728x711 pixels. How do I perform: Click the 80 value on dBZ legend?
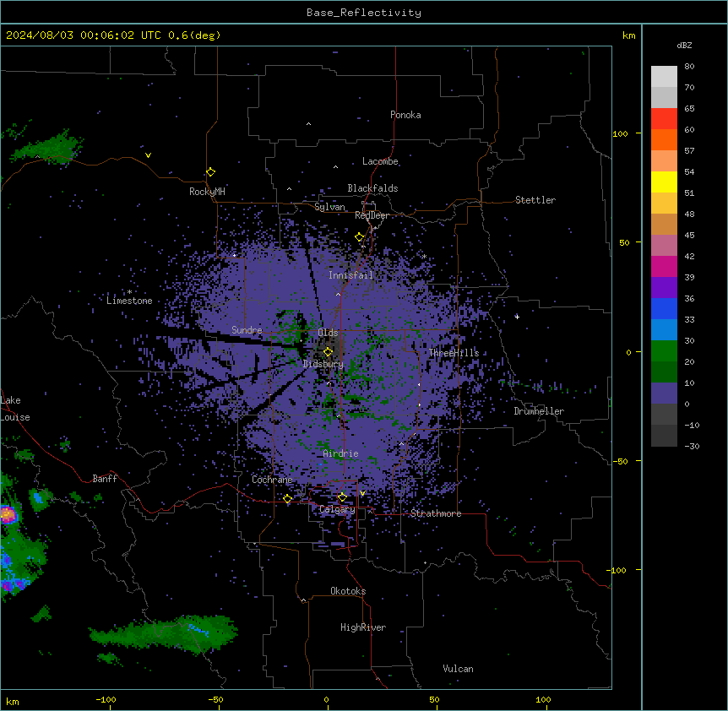pyautogui.click(x=689, y=67)
